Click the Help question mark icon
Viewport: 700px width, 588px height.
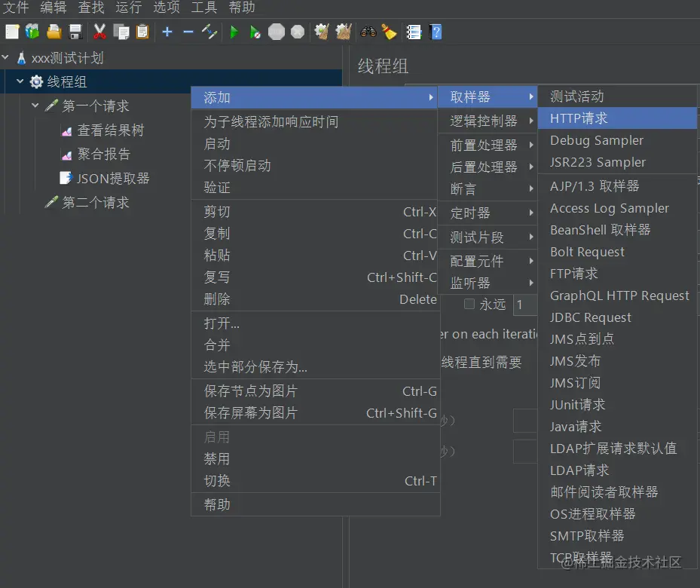coord(436,32)
